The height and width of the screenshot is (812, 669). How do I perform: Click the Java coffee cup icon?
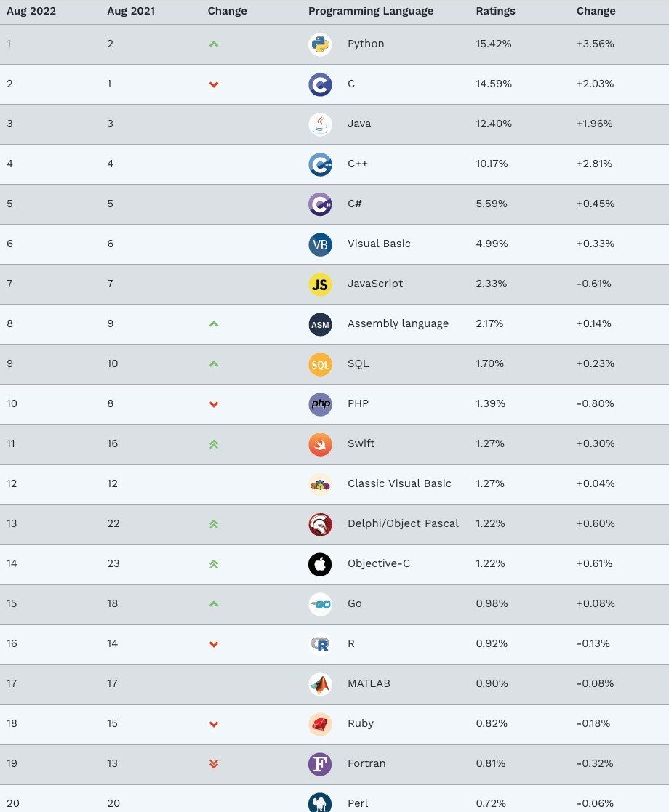pyautogui.click(x=320, y=124)
